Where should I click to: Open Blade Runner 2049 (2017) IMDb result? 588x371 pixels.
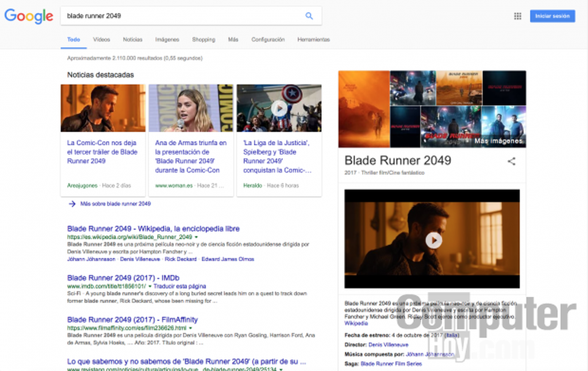[x=123, y=278]
